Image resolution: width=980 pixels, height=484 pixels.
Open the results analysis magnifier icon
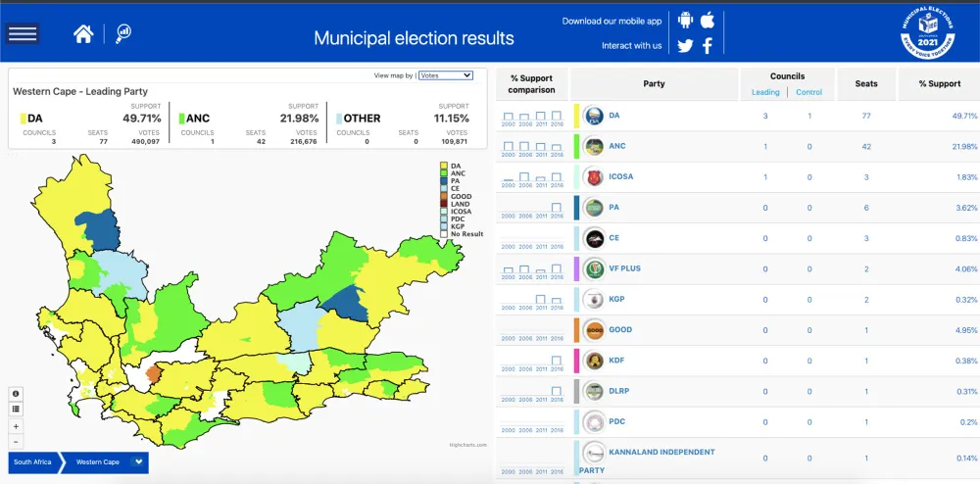click(x=123, y=34)
